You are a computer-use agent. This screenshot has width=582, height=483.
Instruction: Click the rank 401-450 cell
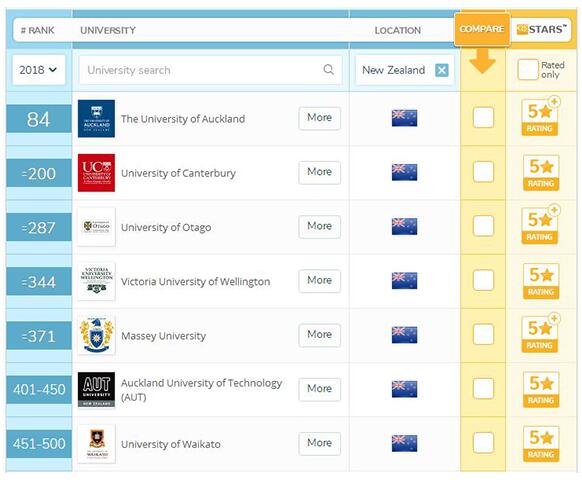[x=39, y=389]
